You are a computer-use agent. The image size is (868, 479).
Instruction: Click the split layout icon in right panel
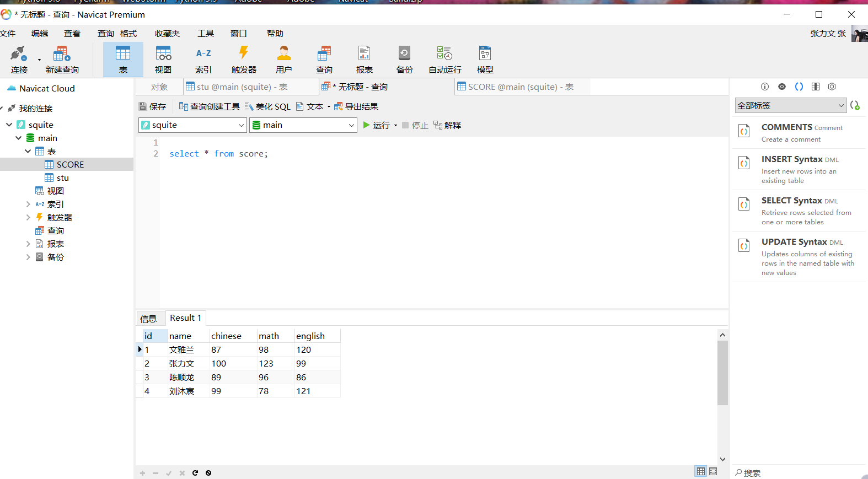(816, 87)
